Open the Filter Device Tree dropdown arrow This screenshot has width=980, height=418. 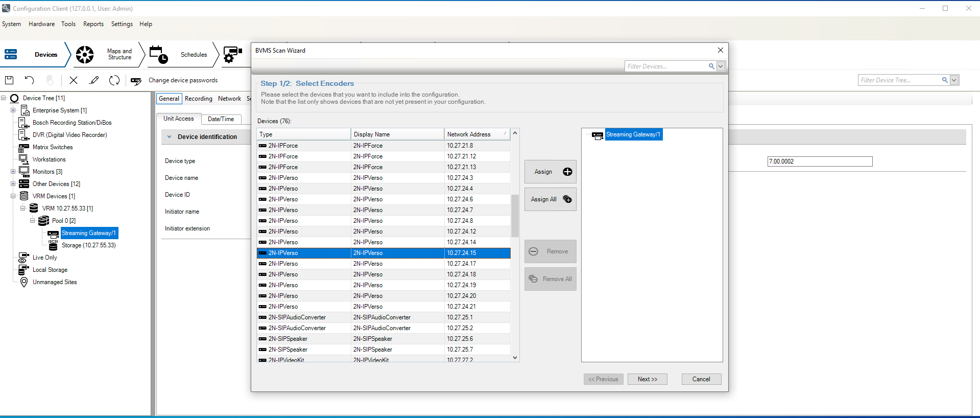(954, 80)
